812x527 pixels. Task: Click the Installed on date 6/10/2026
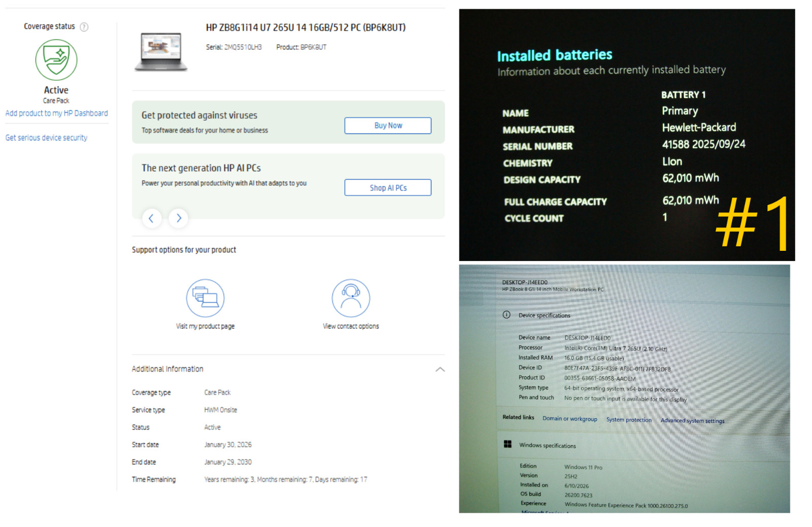pos(577,486)
